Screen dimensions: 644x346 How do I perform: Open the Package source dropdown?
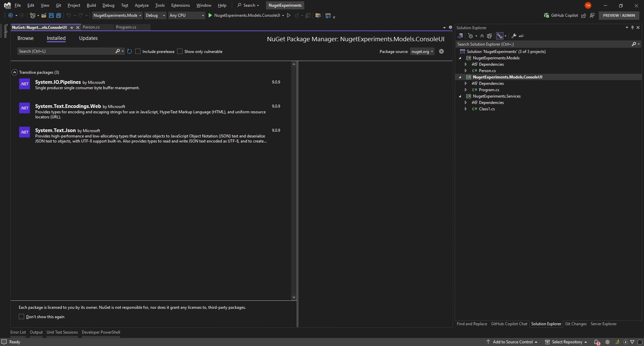(x=422, y=51)
